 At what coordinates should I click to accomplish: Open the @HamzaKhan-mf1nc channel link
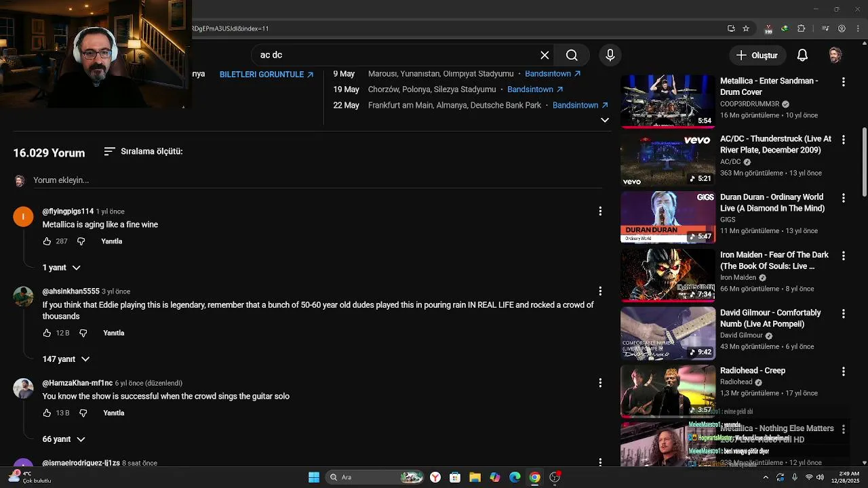tap(77, 383)
